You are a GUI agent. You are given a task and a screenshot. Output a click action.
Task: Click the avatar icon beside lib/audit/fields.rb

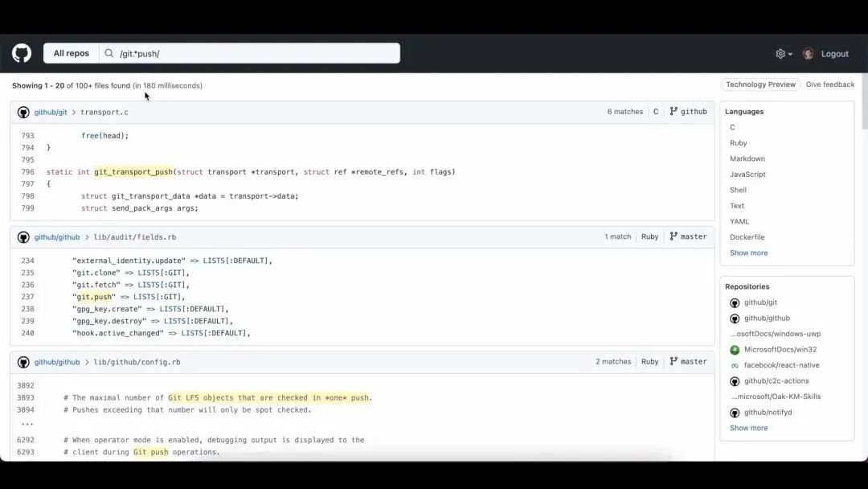click(x=23, y=237)
